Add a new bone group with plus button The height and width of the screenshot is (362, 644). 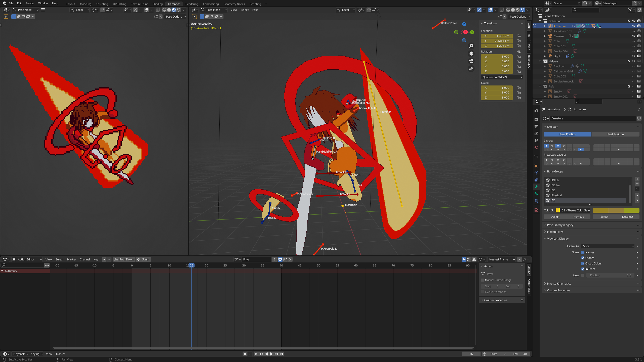[x=637, y=179]
